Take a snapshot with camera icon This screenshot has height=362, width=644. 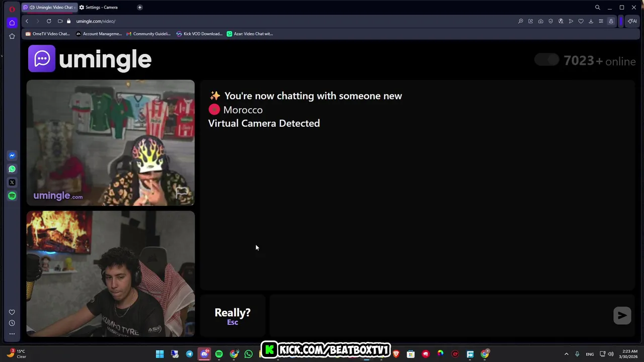pyautogui.click(x=541, y=21)
